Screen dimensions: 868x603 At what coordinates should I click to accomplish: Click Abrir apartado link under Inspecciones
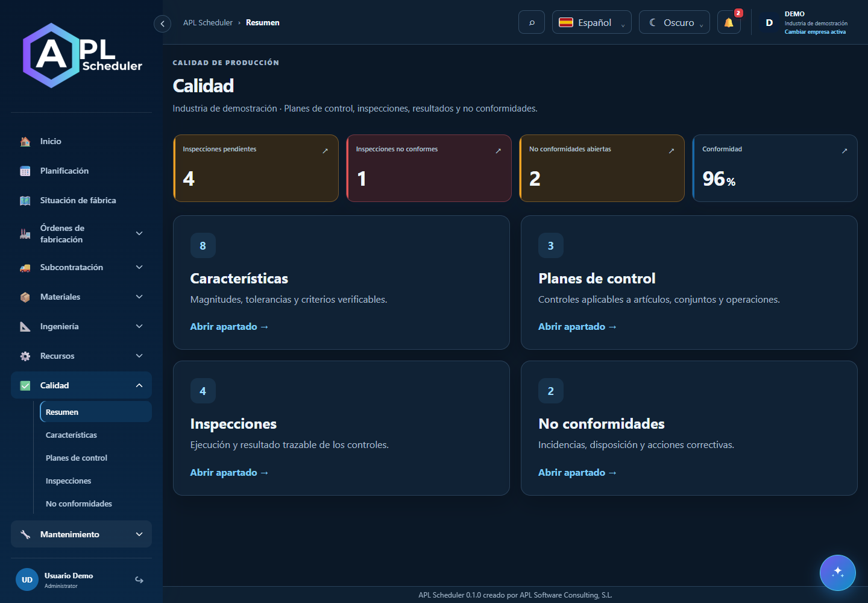click(229, 472)
